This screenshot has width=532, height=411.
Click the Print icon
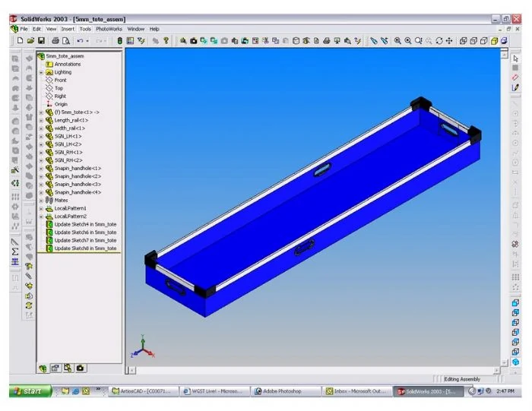click(x=55, y=41)
